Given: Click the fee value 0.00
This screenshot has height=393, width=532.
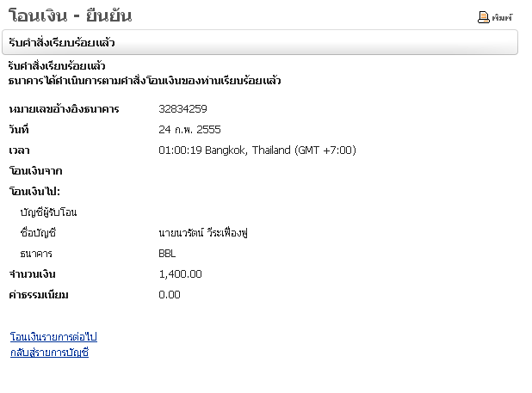Looking at the screenshot, I should tap(170, 295).
